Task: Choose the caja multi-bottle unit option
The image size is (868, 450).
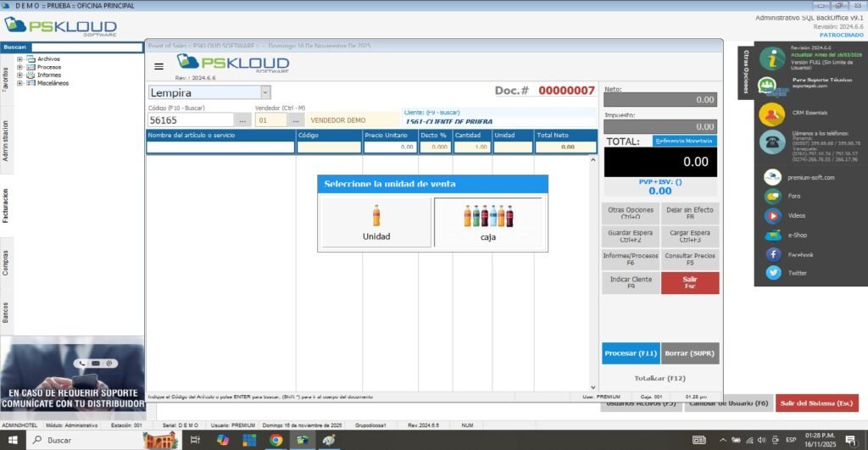Action: (487, 222)
